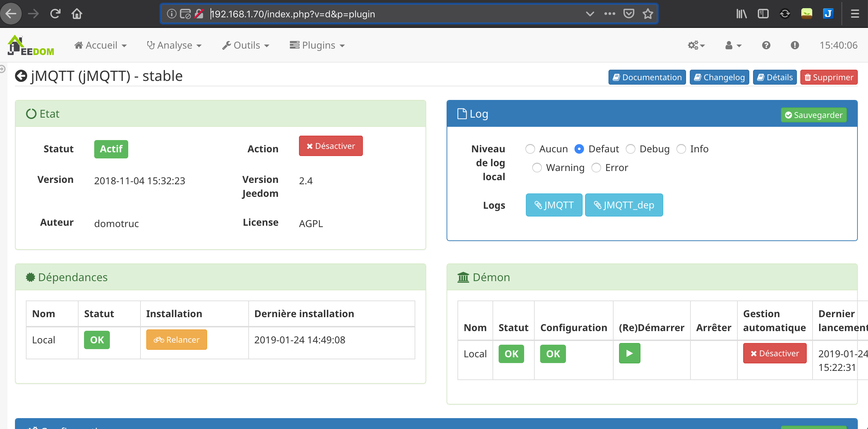The height and width of the screenshot is (429, 868).
Task: Click last installation date 2019-01-24 14:49:08
Action: 300,340
